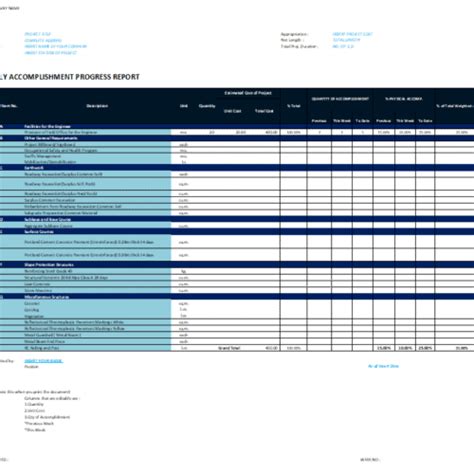
Task: Click the Total Proj. Duration label
Action: click(299, 46)
